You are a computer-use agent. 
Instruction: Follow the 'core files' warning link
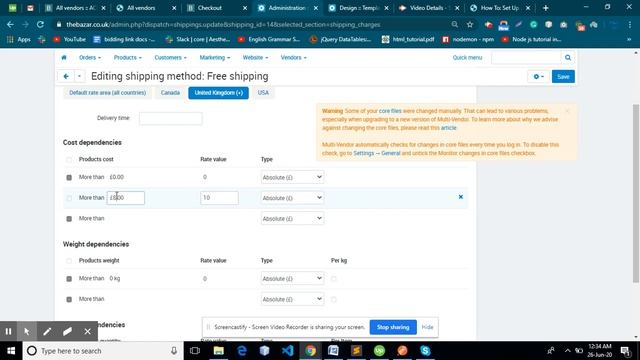[x=390, y=111]
